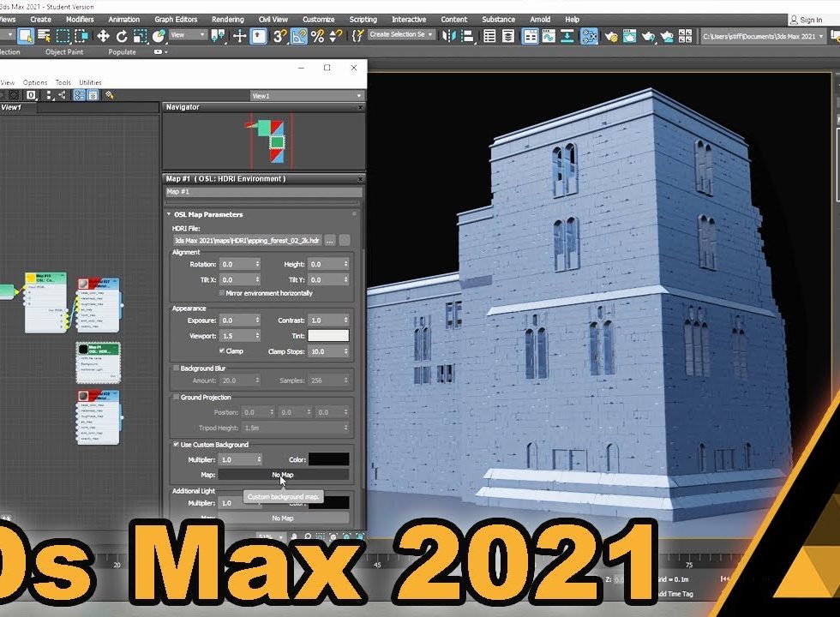This screenshot has height=617, width=840.
Task: Switch to Object Paint ribbon tab
Action: (x=64, y=52)
